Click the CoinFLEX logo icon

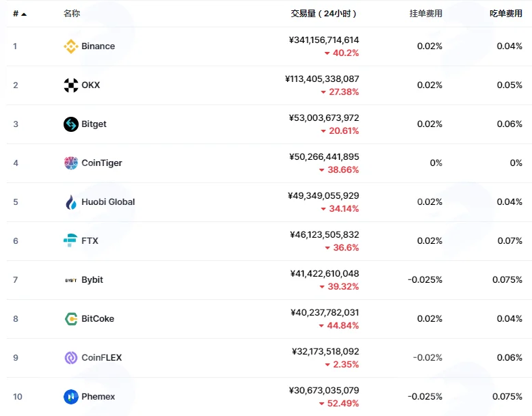tap(71, 358)
